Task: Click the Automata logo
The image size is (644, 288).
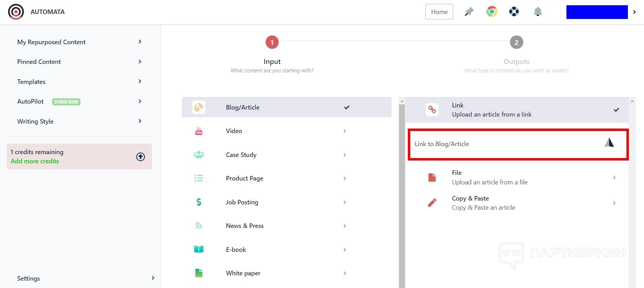Action: pos(16,12)
